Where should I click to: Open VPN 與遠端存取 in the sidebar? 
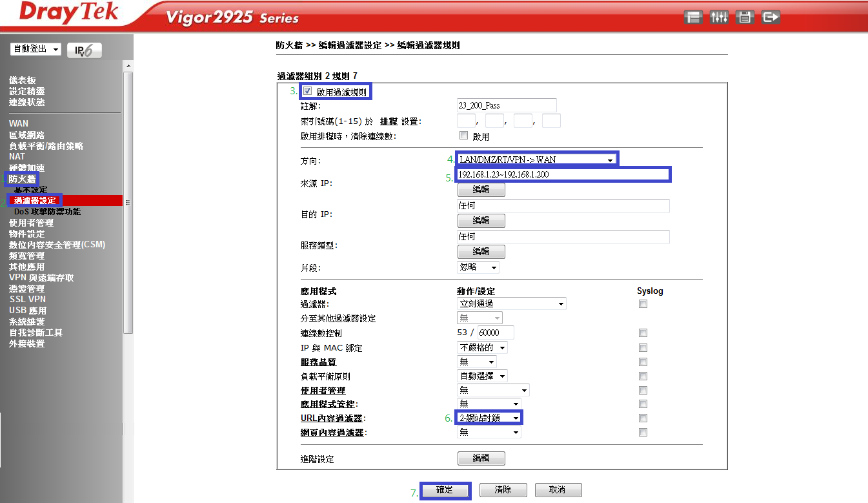coord(41,278)
